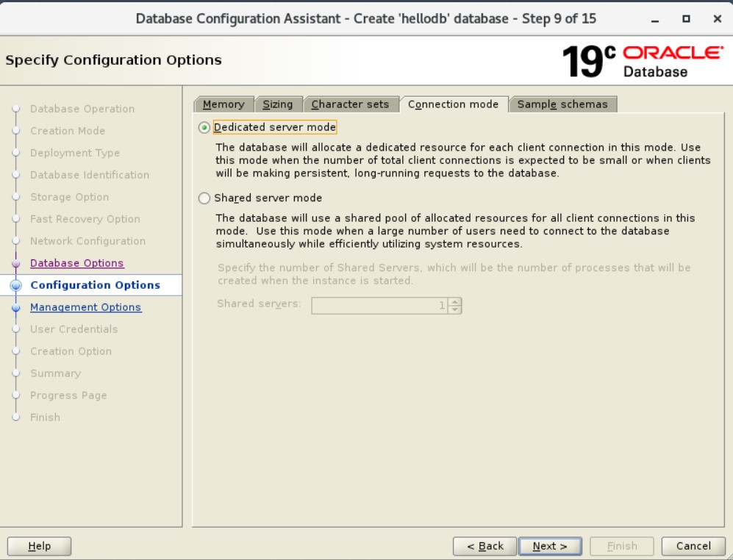
Task: Open the Database Options step link
Action: click(x=77, y=263)
